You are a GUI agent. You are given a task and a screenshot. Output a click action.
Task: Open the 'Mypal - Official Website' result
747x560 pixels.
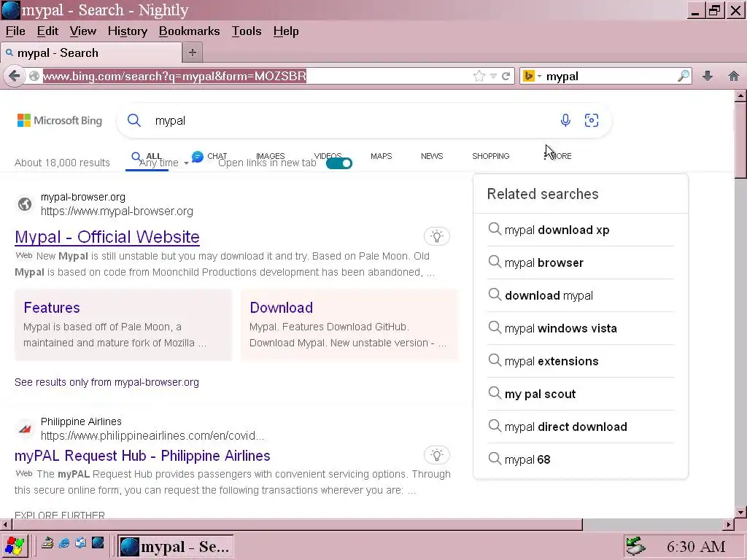point(107,237)
